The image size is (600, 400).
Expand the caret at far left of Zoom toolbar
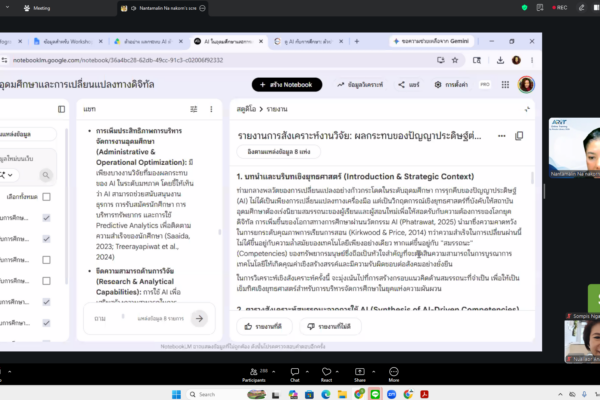click(10, 371)
